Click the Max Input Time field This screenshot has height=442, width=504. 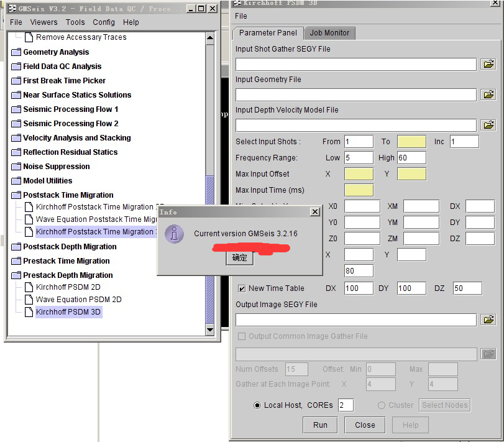(x=359, y=190)
